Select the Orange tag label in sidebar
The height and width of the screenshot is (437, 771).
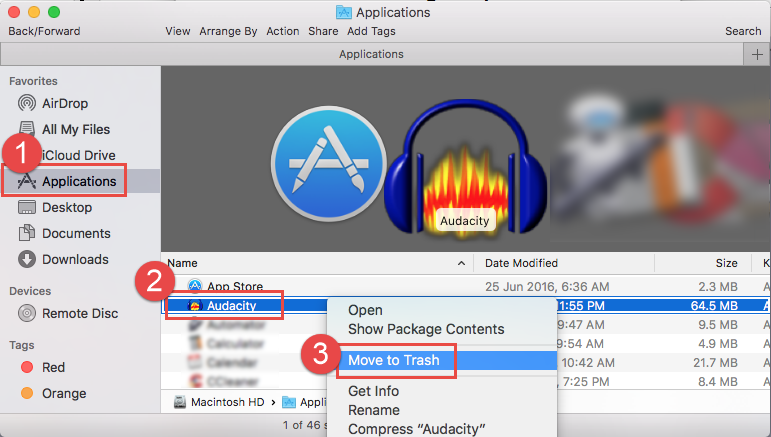pyautogui.click(x=64, y=393)
